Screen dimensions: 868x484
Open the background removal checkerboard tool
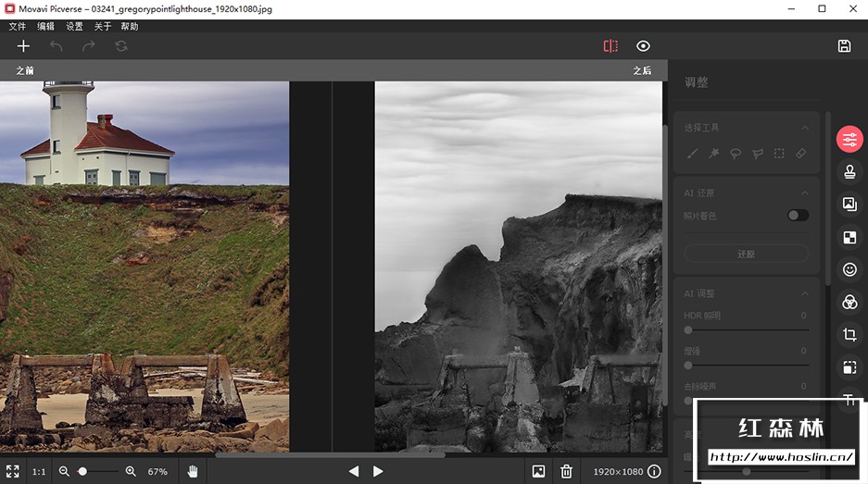(x=849, y=237)
